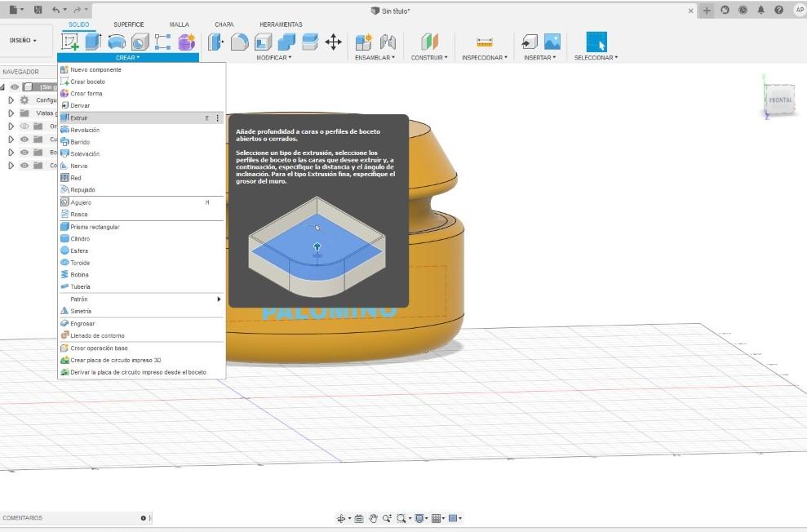Click the Move/Copy arrows icon

[334, 42]
